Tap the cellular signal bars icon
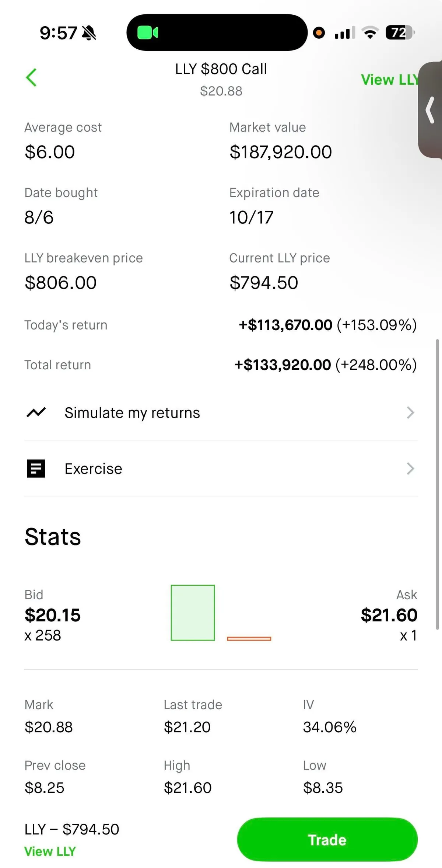 (x=344, y=33)
